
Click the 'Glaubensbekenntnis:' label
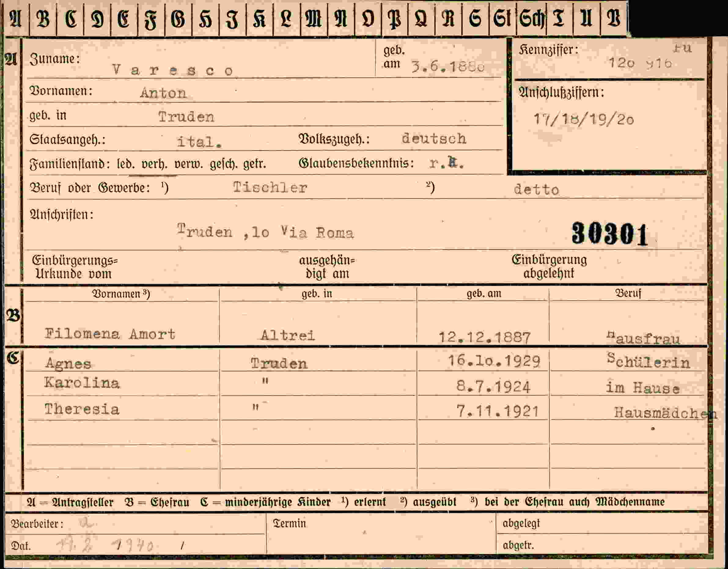(x=356, y=163)
